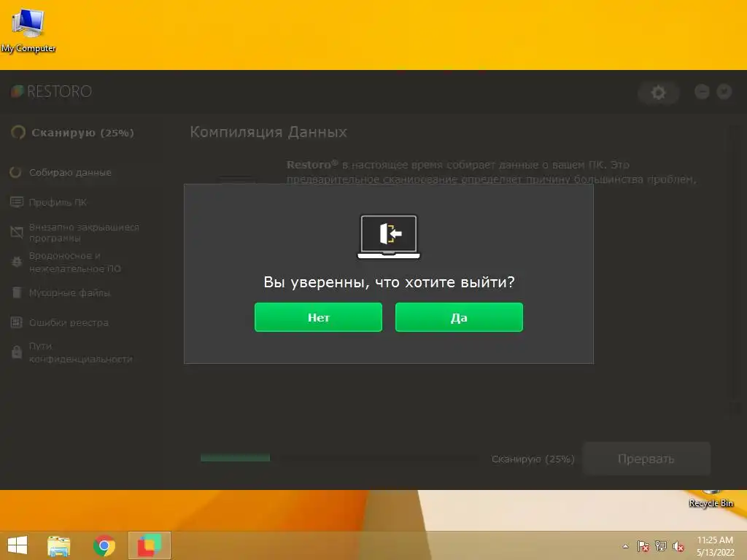
Task: Click the Сканирую (25%) status text near progress
Action: tap(533, 459)
